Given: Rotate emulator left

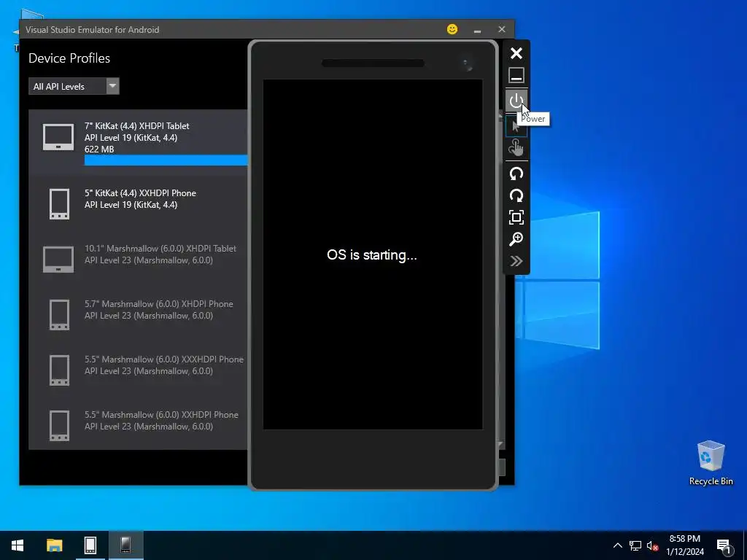Looking at the screenshot, I should tap(516, 174).
